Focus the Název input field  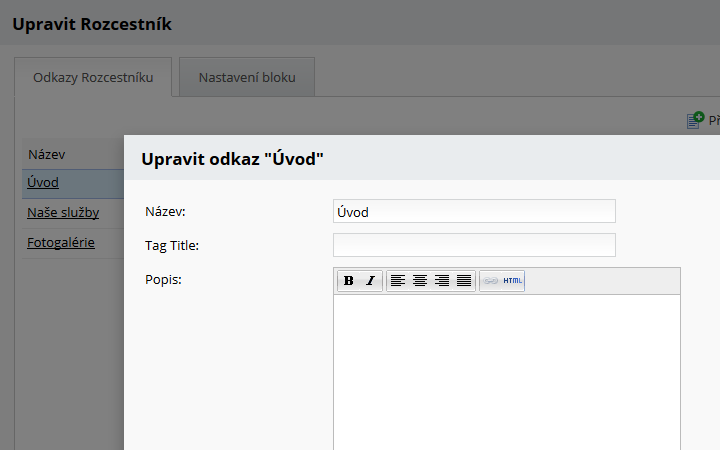474,211
